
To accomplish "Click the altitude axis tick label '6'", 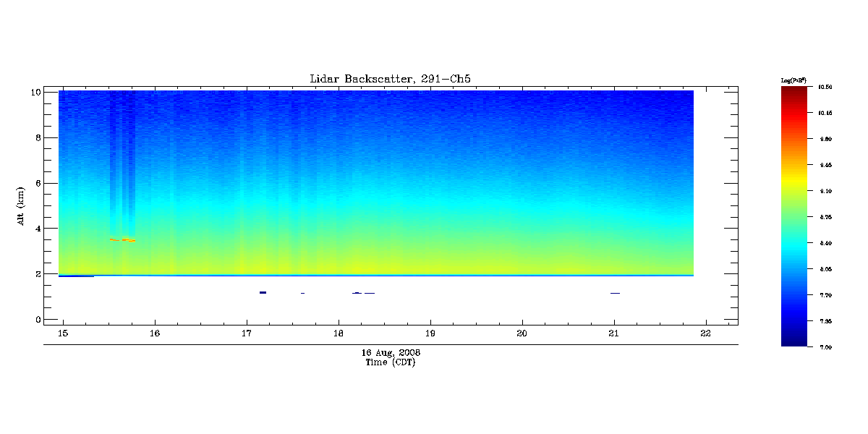I will (37, 183).
